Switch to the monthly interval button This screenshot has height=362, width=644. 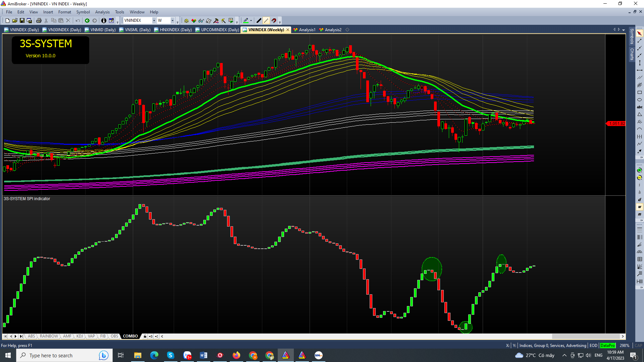click(x=639, y=215)
